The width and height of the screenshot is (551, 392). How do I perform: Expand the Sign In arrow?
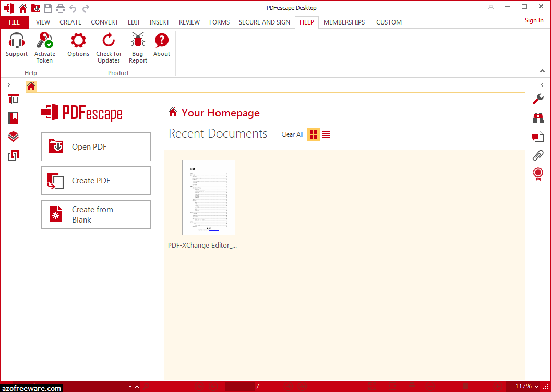(520, 20)
